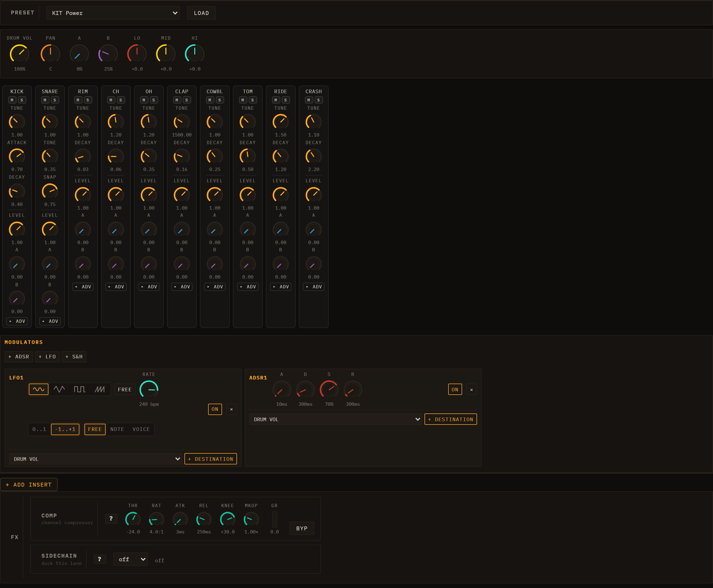Open LFO1 DRUM VOL destination dropdown
713x588 pixels.
tap(96, 459)
